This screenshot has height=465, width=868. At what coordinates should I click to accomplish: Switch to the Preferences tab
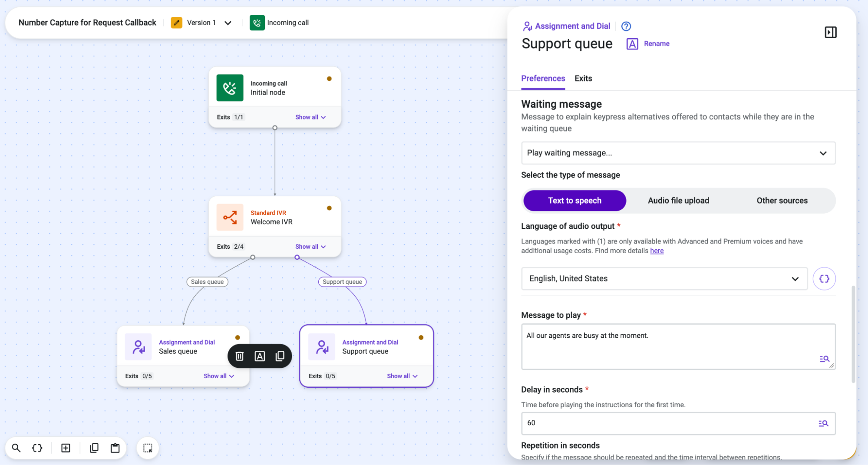(x=543, y=79)
